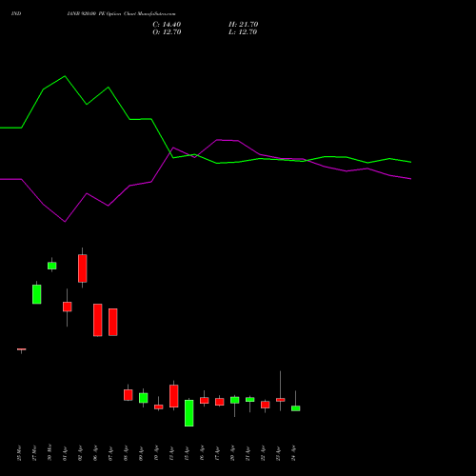The image size is (476, 476).
Task: Click the 30 Mar date label
Action: 50,453
